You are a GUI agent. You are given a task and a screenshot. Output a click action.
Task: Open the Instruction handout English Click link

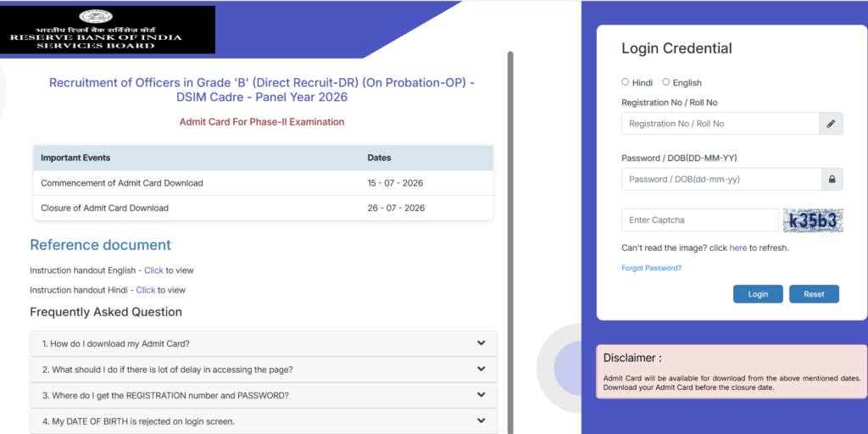pos(154,270)
